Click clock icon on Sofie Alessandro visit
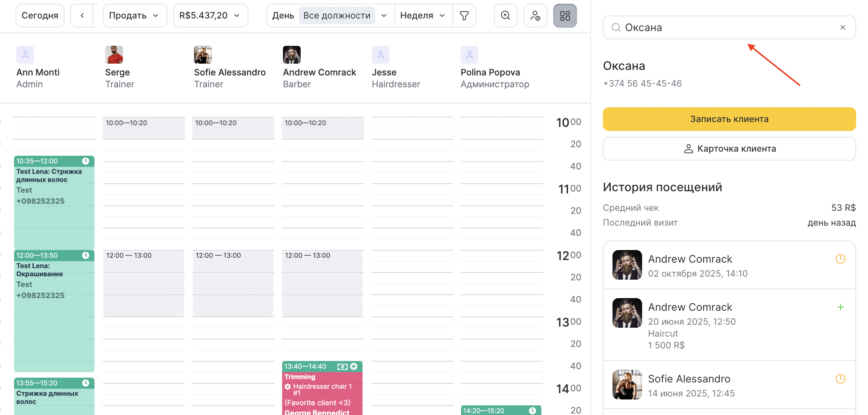The height and width of the screenshot is (415, 868). tap(841, 379)
